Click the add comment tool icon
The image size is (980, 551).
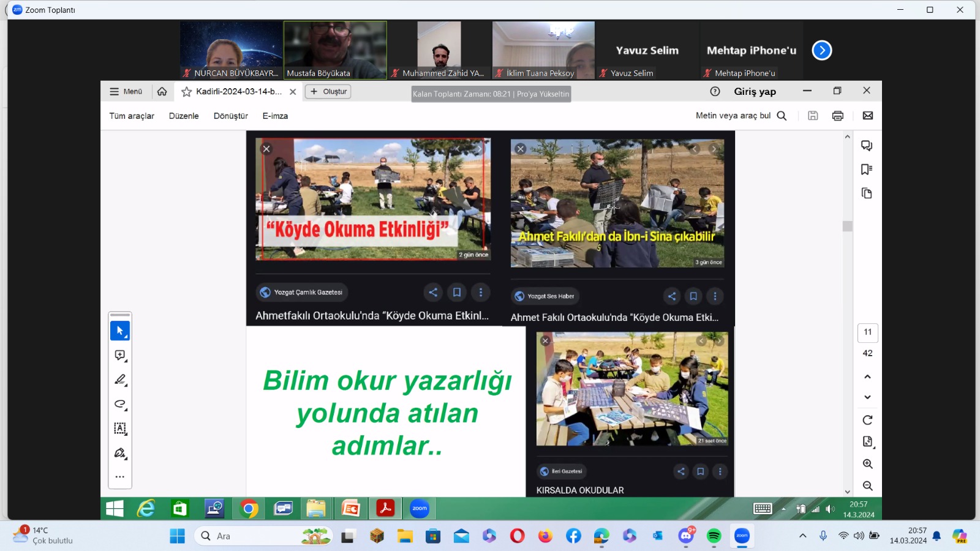click(120, 356)
